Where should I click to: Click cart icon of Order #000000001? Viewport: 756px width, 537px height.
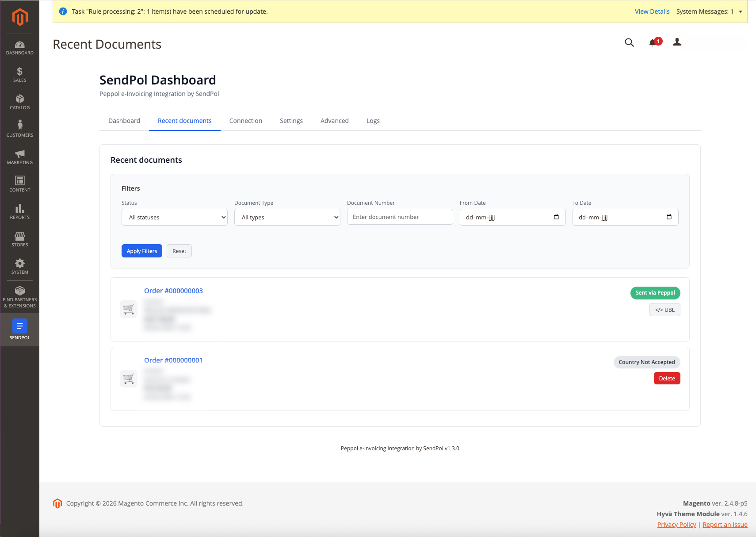pyautogui.click(x=129, y=379)
